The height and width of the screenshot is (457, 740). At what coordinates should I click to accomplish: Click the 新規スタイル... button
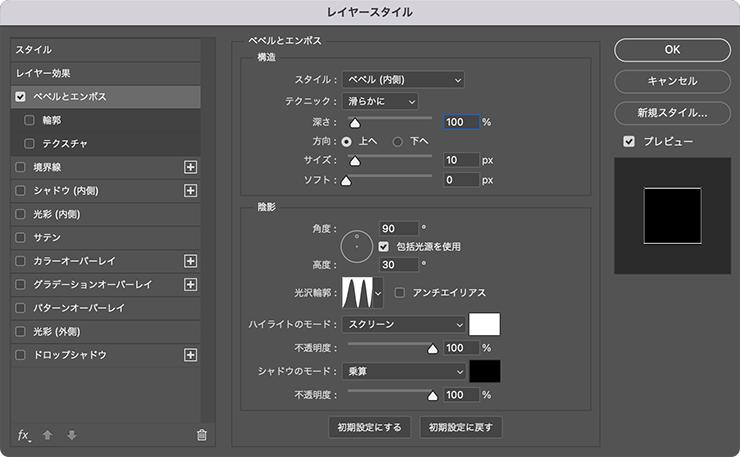(x=672, y=113)
